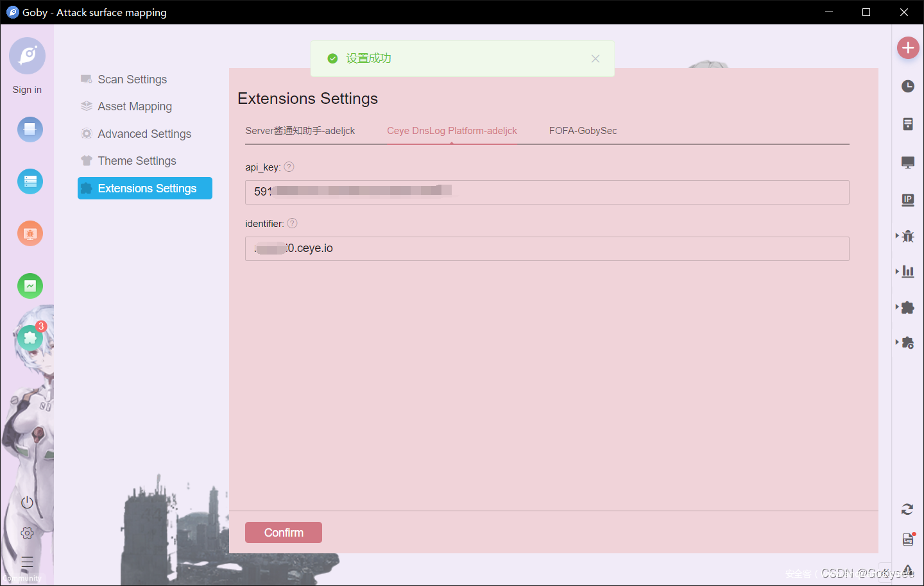Open the scan history clock icon
This screenshot has height=586, width=924.
point(907,86)
